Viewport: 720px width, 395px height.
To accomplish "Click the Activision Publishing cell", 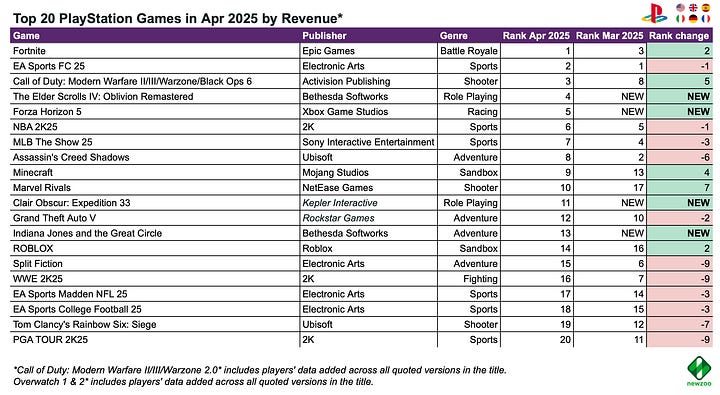I will [368, 81].
